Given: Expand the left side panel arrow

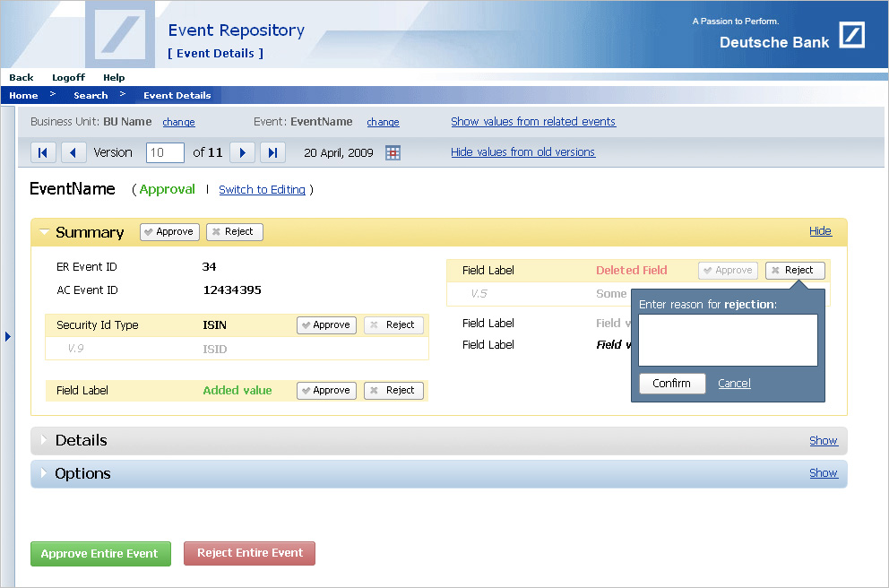Looking at the screenshot, I should [8, 336].
